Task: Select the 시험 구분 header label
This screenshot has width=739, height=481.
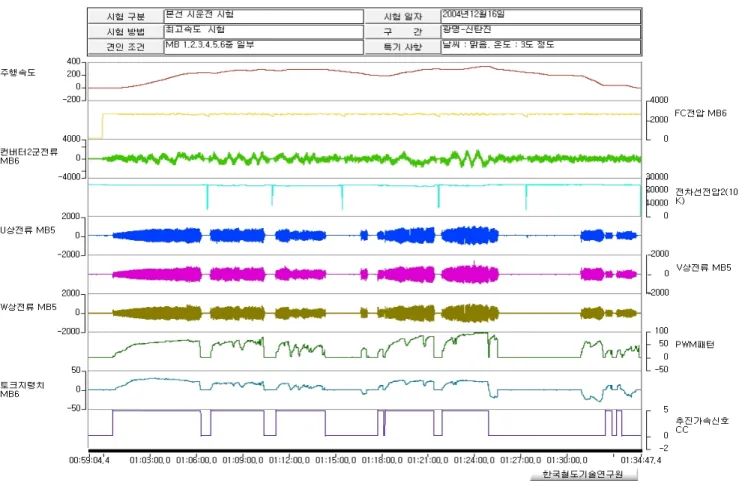Action: tap(126, 16)
